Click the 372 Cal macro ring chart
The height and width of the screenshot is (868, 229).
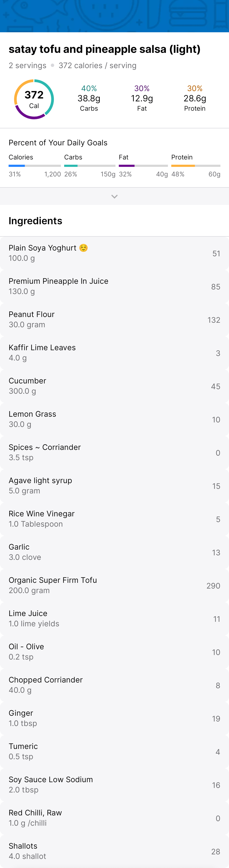click(x=34, y=99)
